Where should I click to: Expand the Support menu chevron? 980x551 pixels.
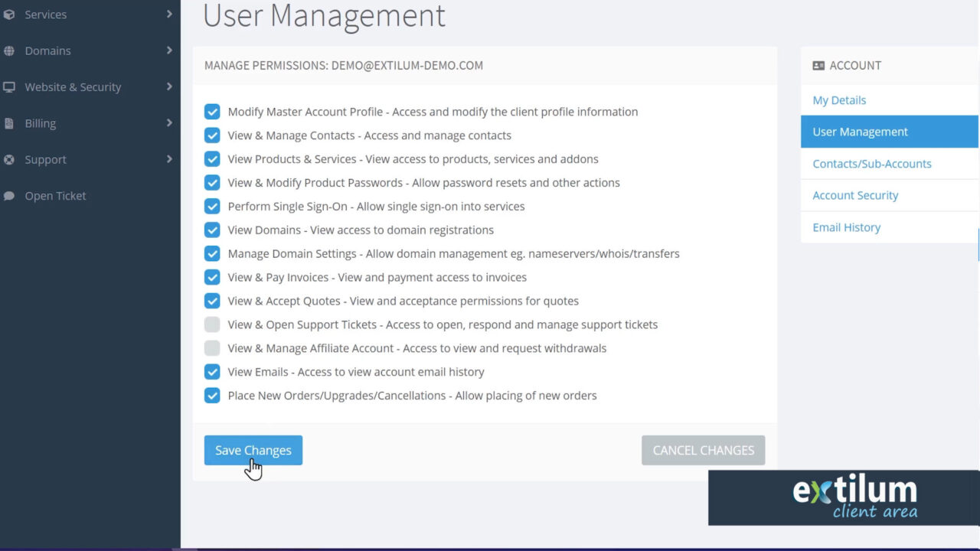pyautogui.click(x=169, y=159)
